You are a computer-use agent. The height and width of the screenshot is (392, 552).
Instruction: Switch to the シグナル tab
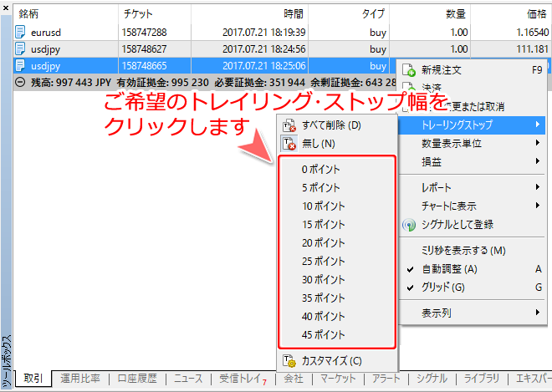coord(432,379)
